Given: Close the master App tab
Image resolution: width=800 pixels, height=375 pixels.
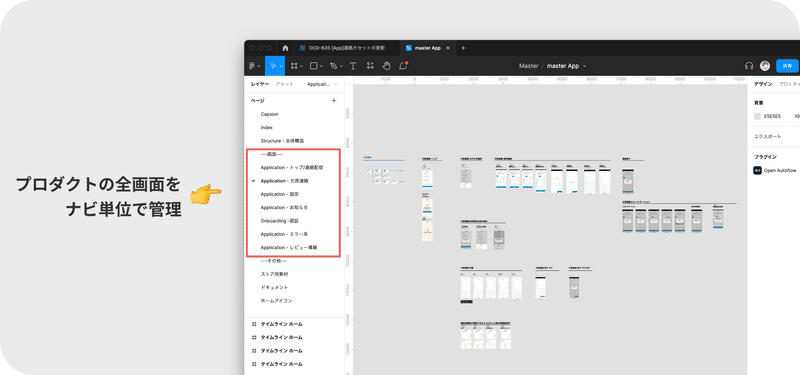Looking at the screenshot, I should click(x=448, y=48).
